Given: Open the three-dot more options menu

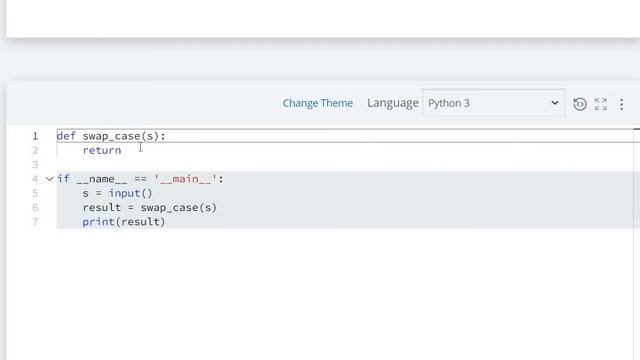Looking at the screenshot, I should (621, 104).
